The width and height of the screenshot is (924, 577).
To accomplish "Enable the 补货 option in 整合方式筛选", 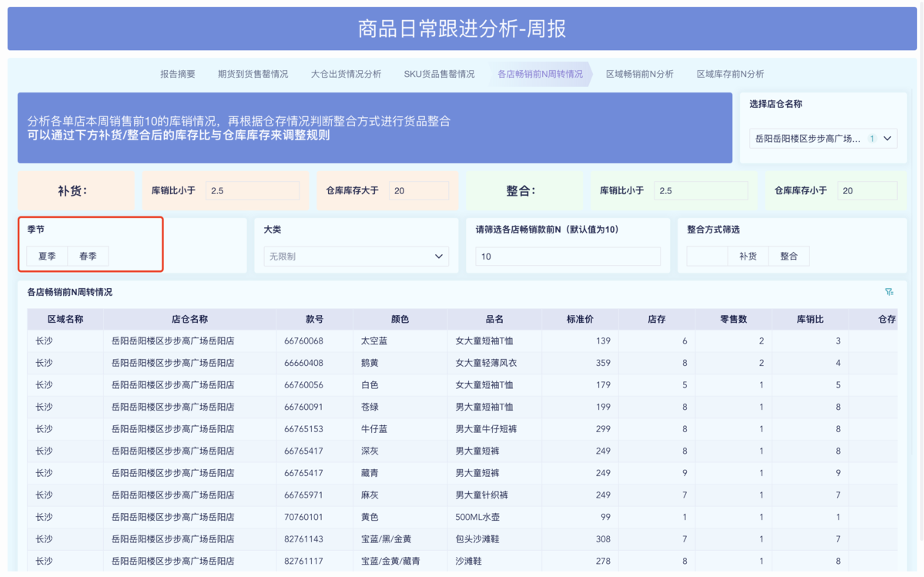I will 747,255.
